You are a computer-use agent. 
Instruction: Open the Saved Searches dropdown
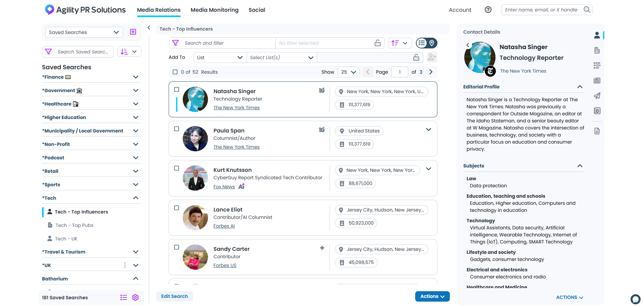(84, 32)
